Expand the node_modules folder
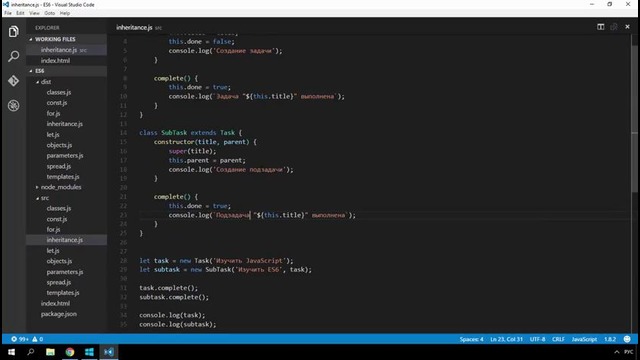Image resolution: width=640 pixels, height=360 pixels. (x=67, y=187)
